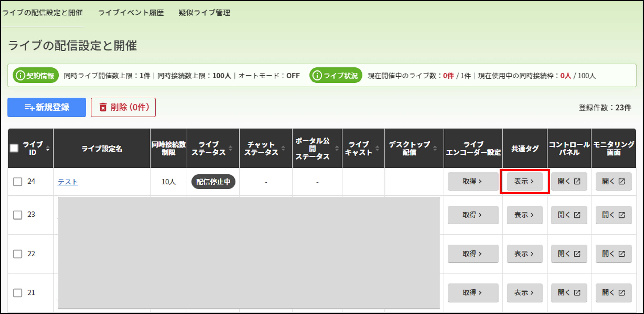Viewport: 644px width, 314px height.
Task: Click 表示 common tag for ID 24
Action: point(524,182)
